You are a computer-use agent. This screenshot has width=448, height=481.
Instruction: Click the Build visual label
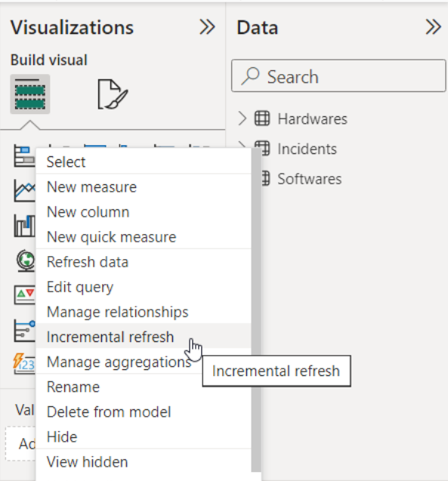[49, 60]
